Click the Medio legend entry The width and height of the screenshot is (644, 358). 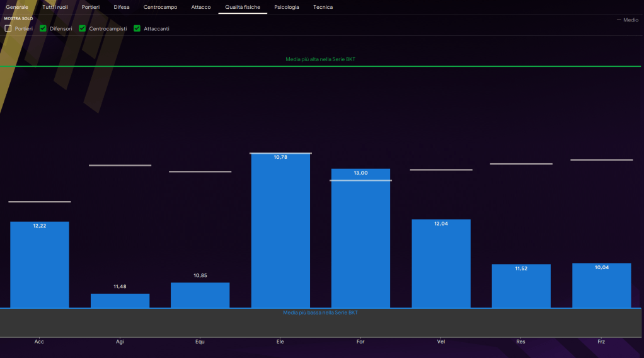click(x=628, y=20)
